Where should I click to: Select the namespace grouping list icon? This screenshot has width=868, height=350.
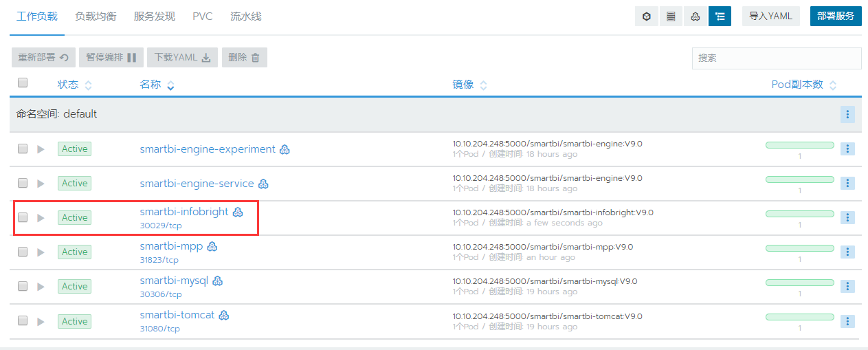720,17
